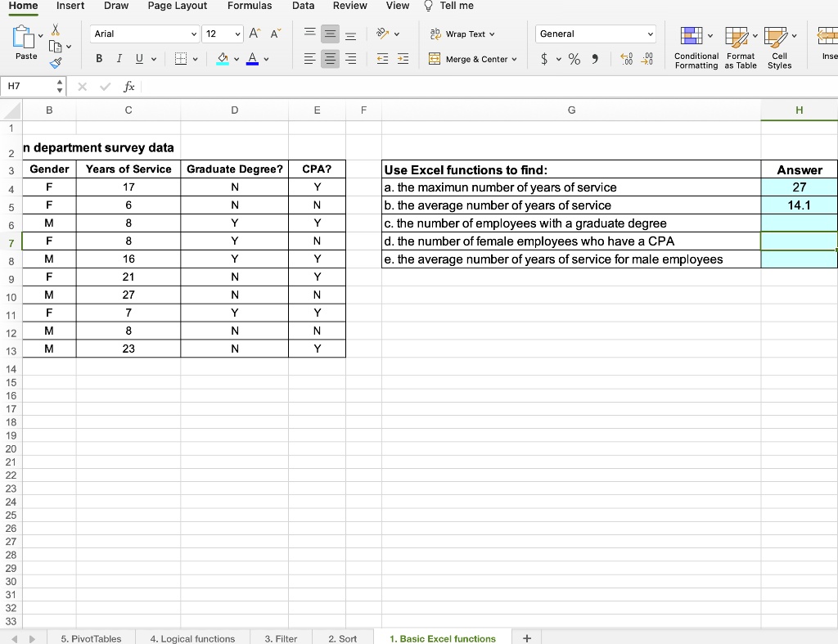Toggle bold formatting

coord(99,59)
